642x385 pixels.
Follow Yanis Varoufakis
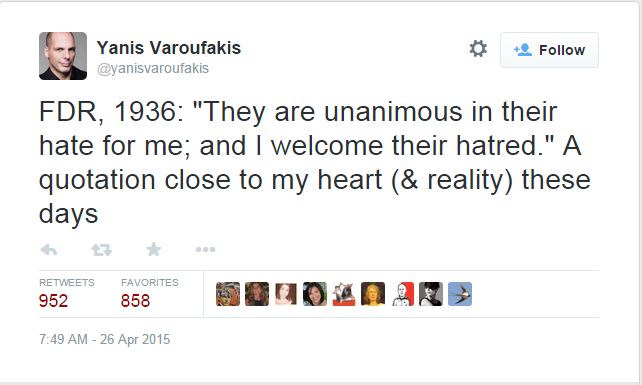pyautogui.click(x=549, y=50)
